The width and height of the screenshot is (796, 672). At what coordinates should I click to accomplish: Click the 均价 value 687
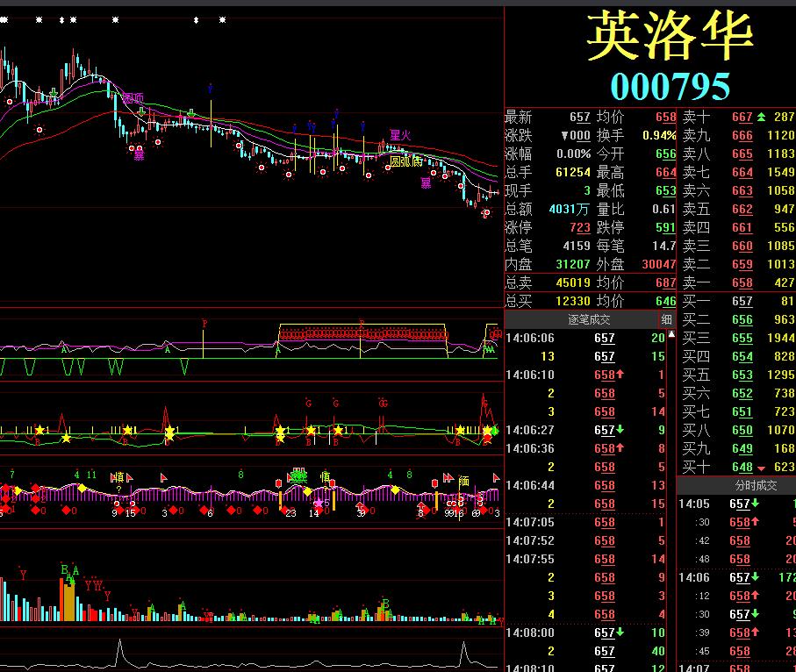tap(665, 282)
